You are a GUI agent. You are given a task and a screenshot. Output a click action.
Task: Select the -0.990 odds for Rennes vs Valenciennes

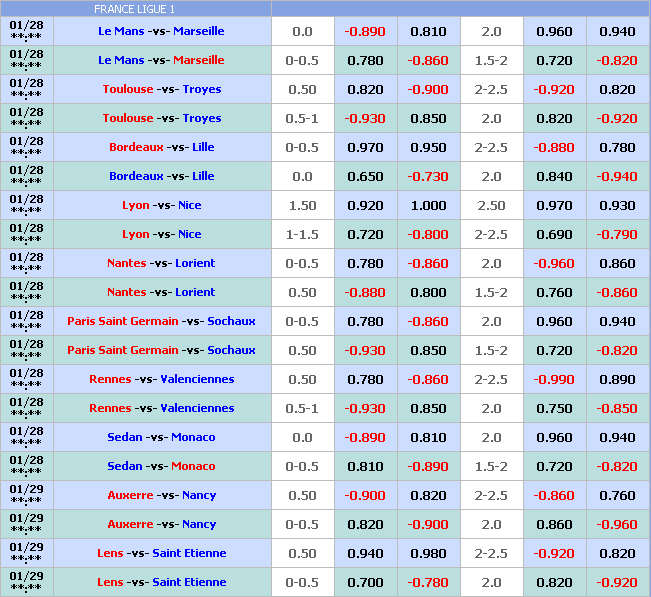point(554,379)
